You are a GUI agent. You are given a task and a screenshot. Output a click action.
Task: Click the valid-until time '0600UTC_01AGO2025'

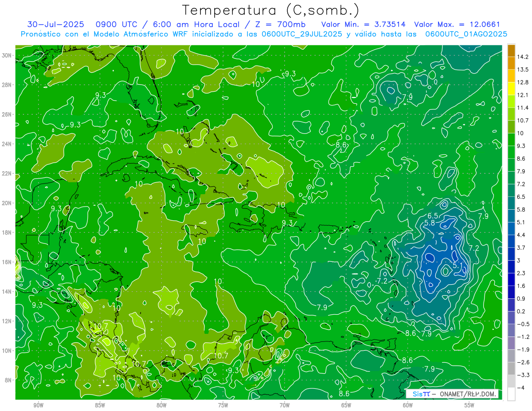(466, 34)
